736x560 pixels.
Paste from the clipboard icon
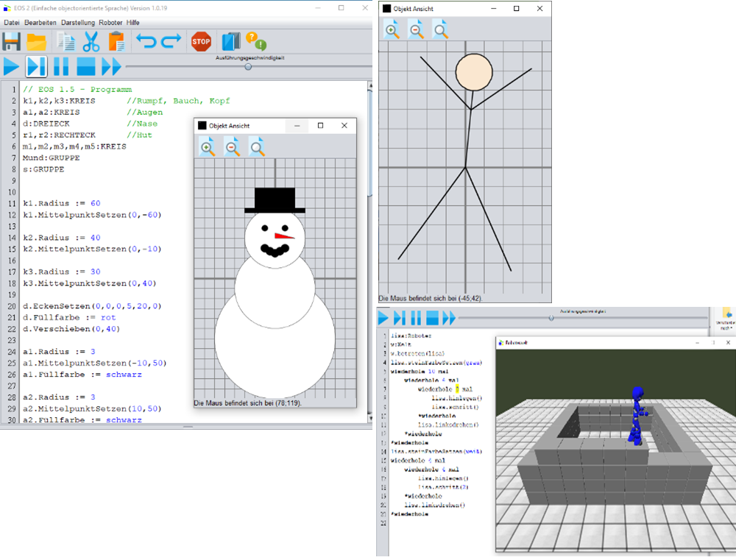116,42
